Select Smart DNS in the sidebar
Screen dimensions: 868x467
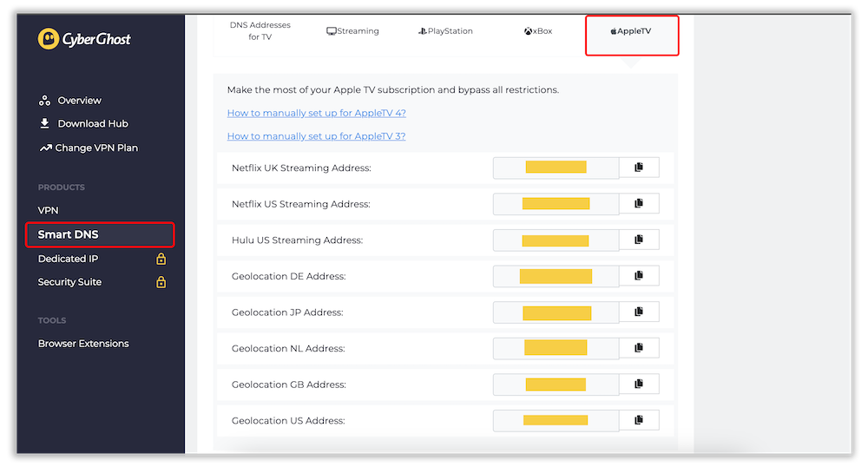100,234
